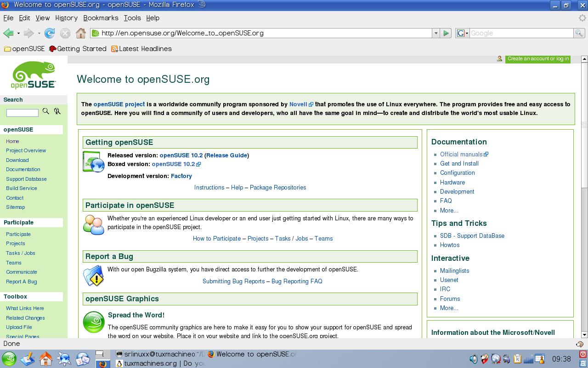Open the Google search engine selector dropdown
Image resolution: width=588 pixels, height=368 pixels.
(x=462, y=33)
